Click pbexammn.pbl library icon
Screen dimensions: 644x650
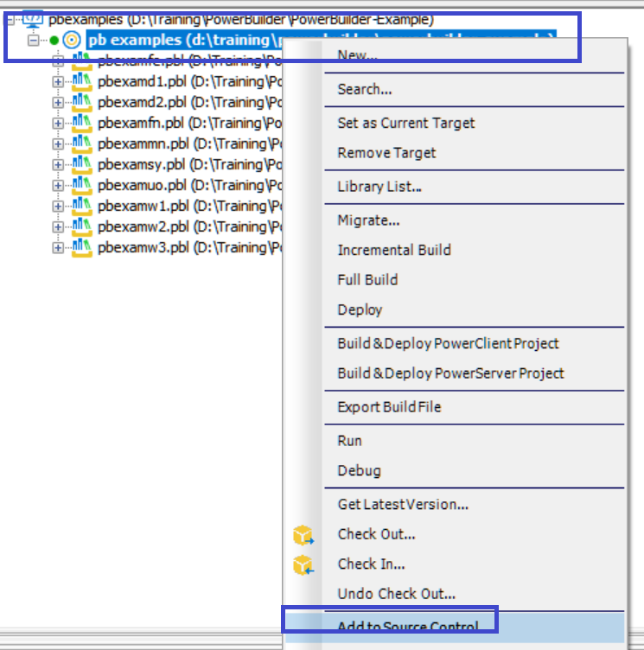[x=82, y=143]
